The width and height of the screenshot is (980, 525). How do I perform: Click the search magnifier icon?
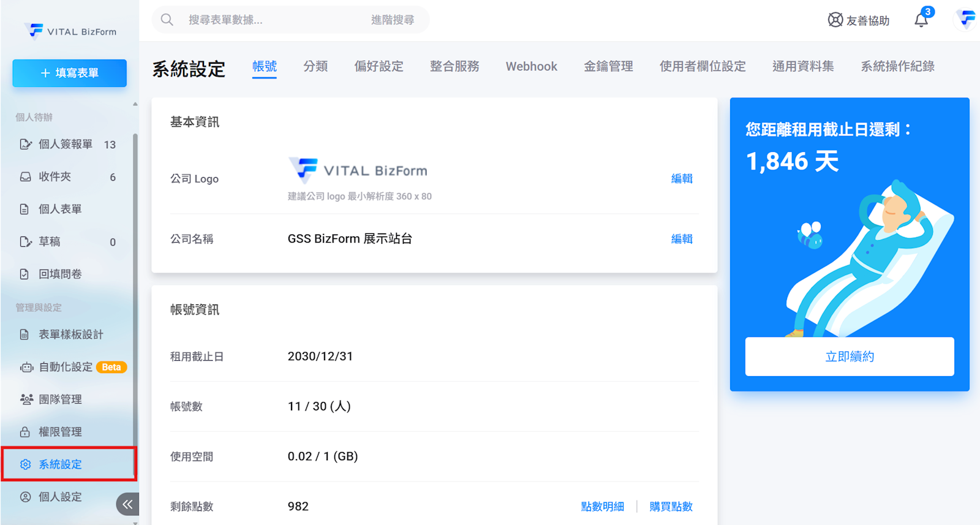coord(167,20)
